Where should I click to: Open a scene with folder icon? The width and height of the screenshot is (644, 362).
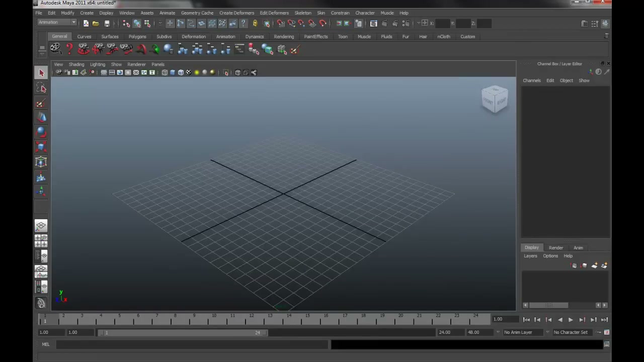click(96, 23)
